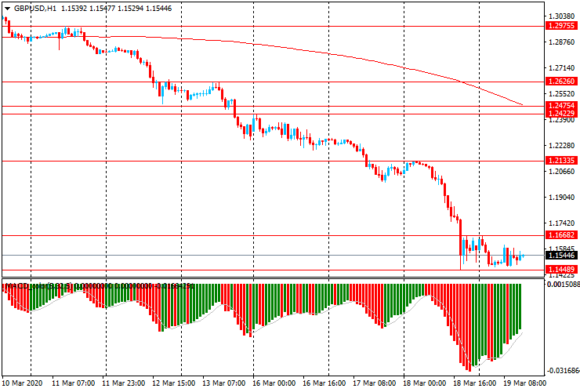Select the 1.21335 resistance price label
580x392 pixels.
(562, 161)
